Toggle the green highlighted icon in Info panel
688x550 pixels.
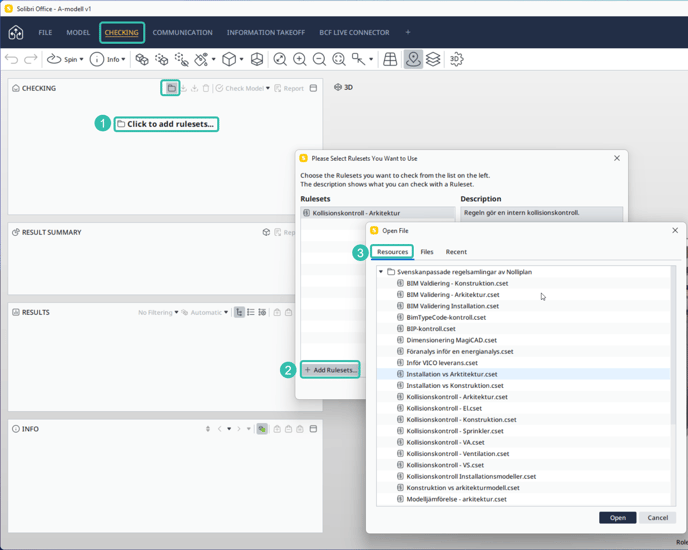click(x=262, y=429)
